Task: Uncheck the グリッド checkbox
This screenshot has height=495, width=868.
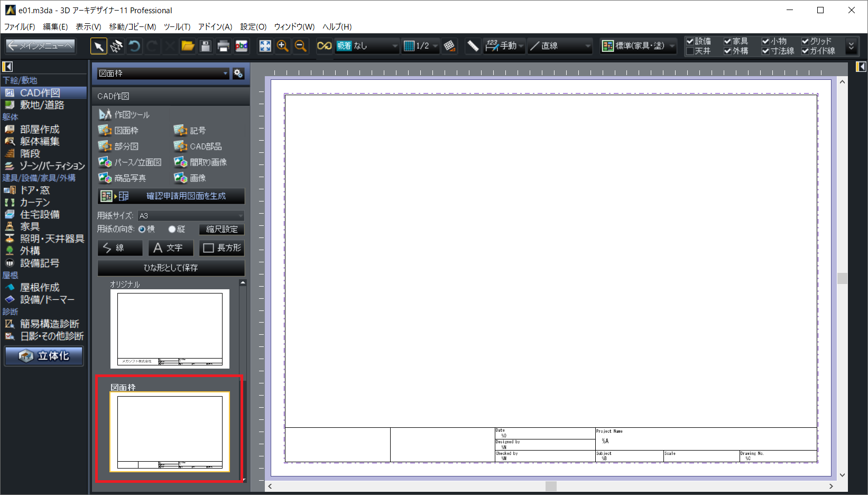Action: [805, 41]
